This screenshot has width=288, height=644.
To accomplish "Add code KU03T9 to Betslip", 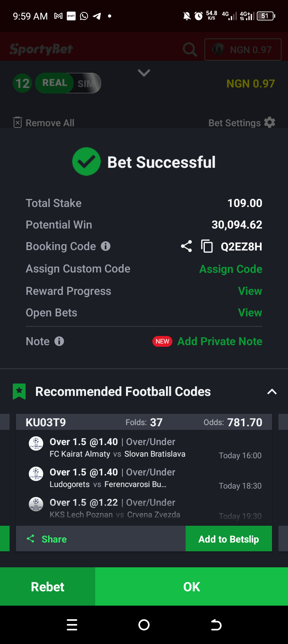I will coord(229,539).
